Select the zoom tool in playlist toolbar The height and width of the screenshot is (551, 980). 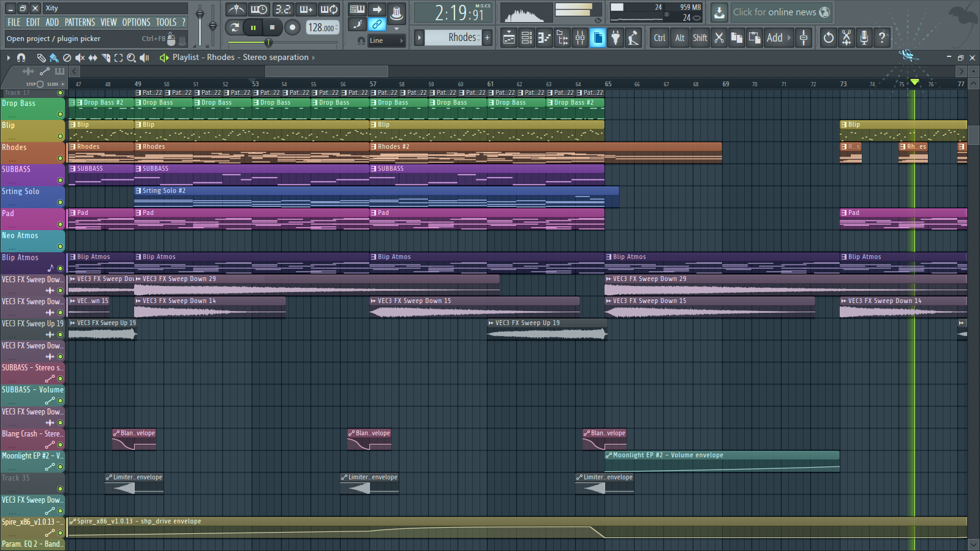[131, 58]
